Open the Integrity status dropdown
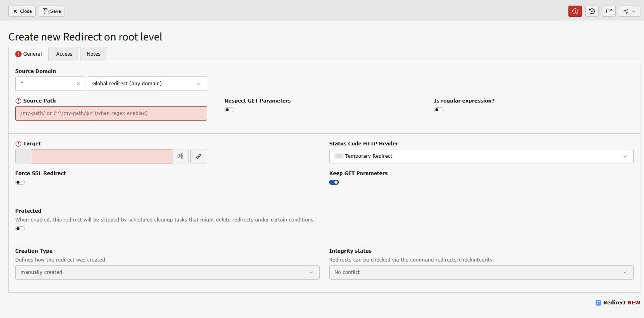Viewport: 644px width, 318px height. pos(481,272)
